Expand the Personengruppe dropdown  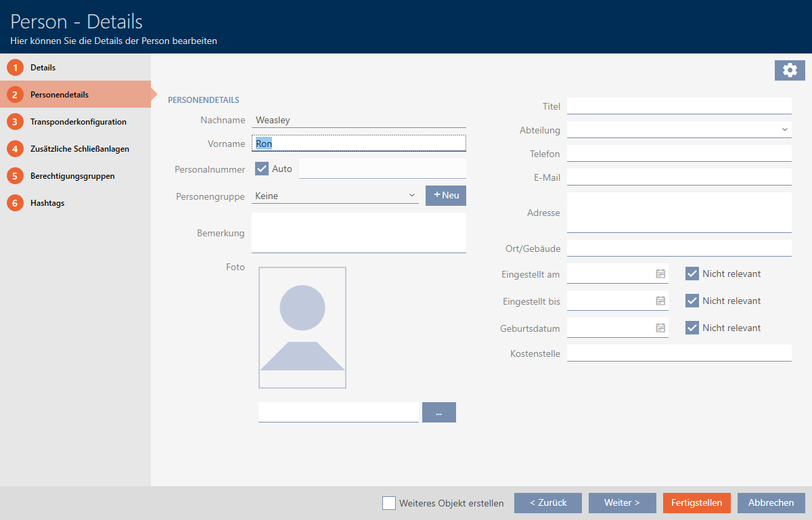pyautogui.click(x=412, y=196)
